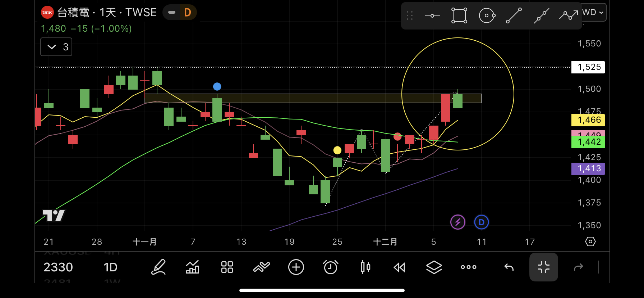Add a new item with plus icon
Screen dimensions: 644x298
click(296, 267)
